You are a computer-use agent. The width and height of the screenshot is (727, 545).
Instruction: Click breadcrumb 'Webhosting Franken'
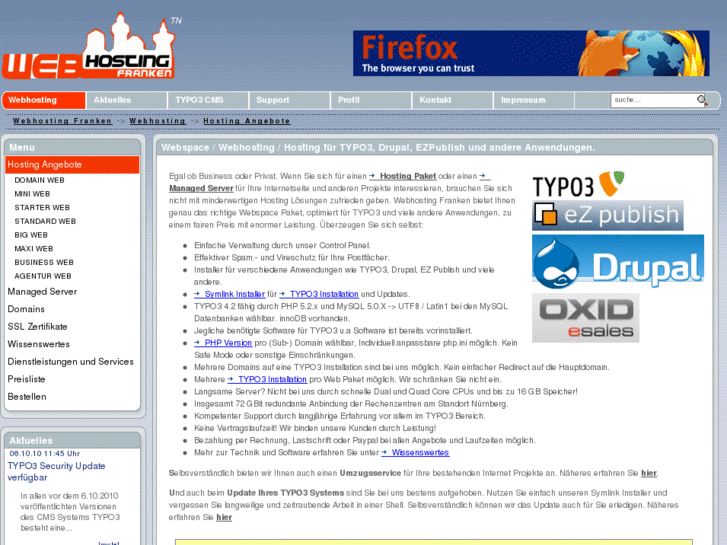pos(62,121)
